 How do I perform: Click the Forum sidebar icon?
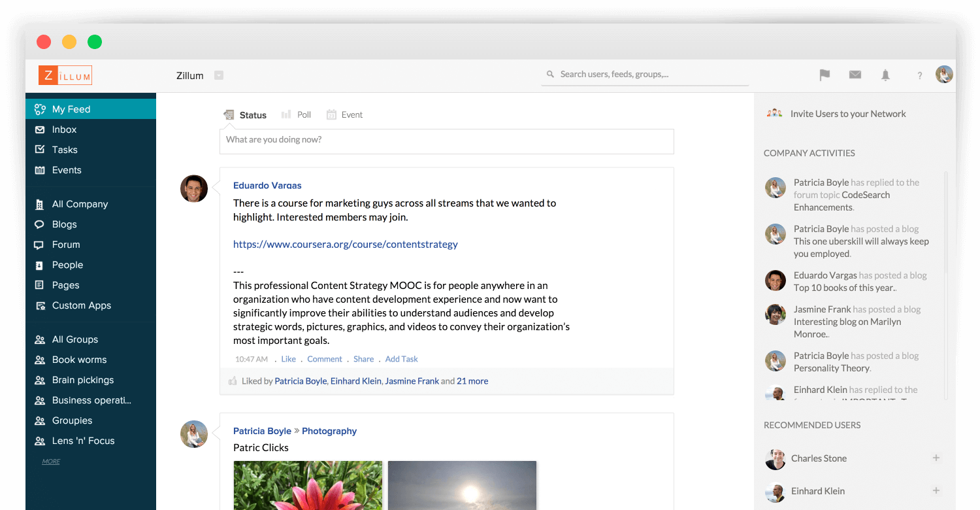[39, 245]
